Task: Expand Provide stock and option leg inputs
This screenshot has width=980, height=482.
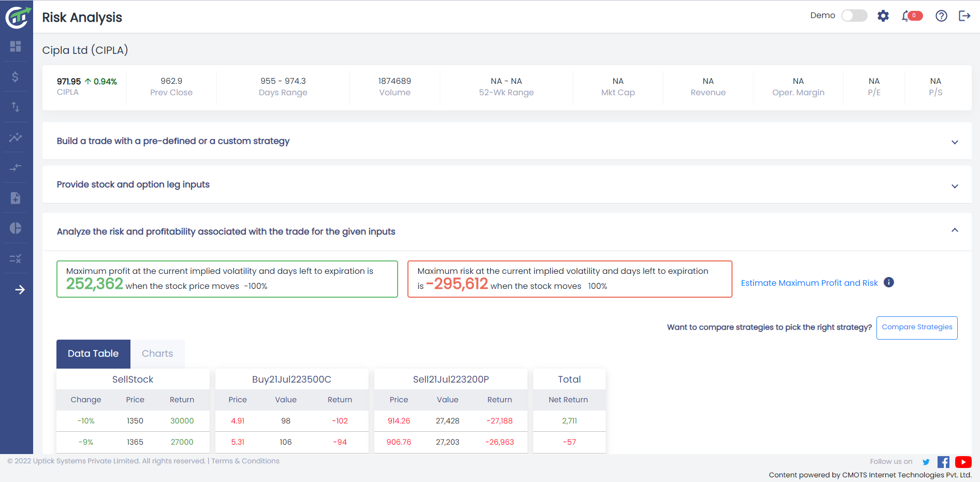Action: 955,186
